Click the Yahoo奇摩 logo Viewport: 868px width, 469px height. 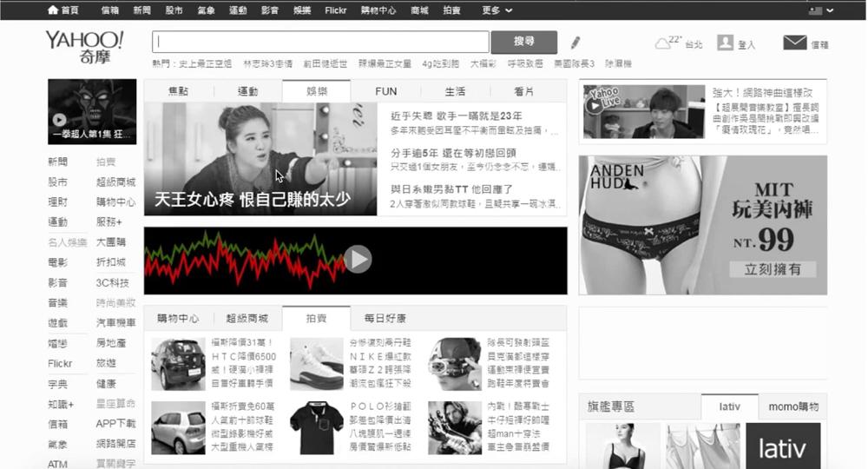[x=85, y=47]
